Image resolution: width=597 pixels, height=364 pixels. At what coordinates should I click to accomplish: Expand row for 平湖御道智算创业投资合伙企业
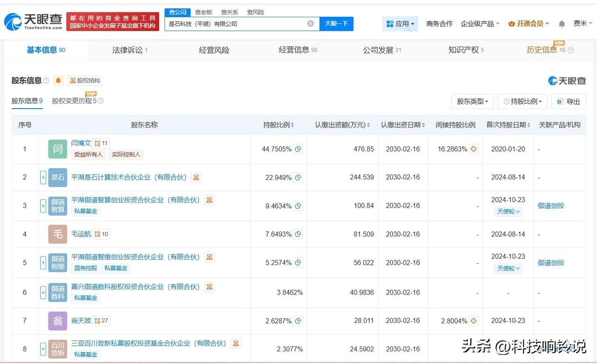(x=43, y=206)
